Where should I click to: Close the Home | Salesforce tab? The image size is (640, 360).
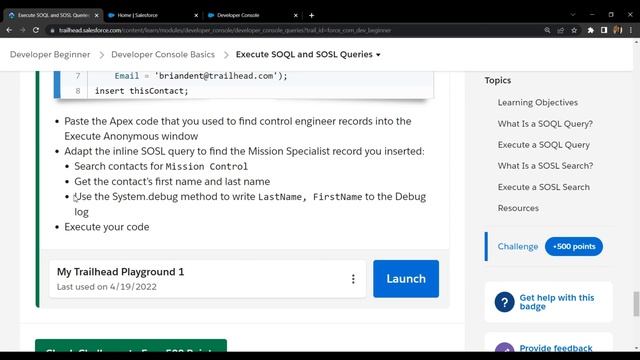pos(196,16)
